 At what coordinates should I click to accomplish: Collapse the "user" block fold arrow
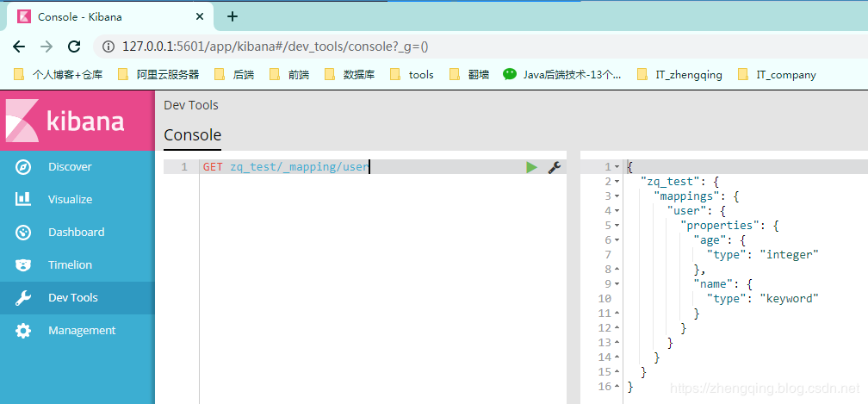click(x=617, y=211)
